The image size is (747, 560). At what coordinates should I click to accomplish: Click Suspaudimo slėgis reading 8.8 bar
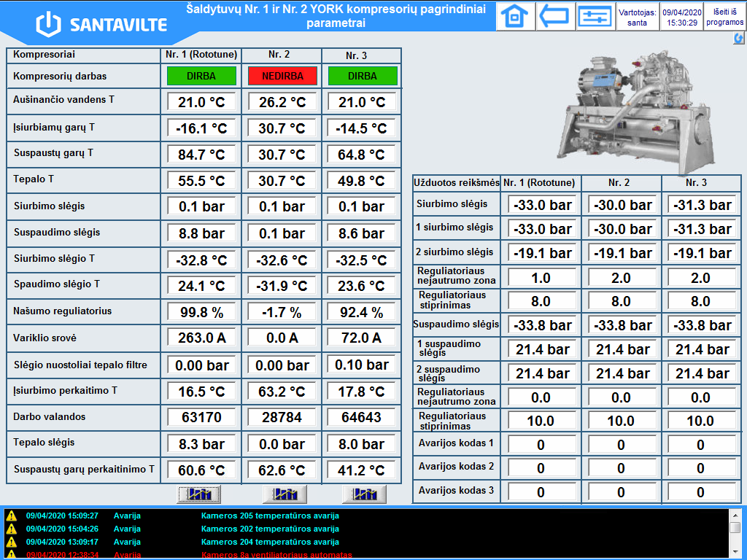201,233
